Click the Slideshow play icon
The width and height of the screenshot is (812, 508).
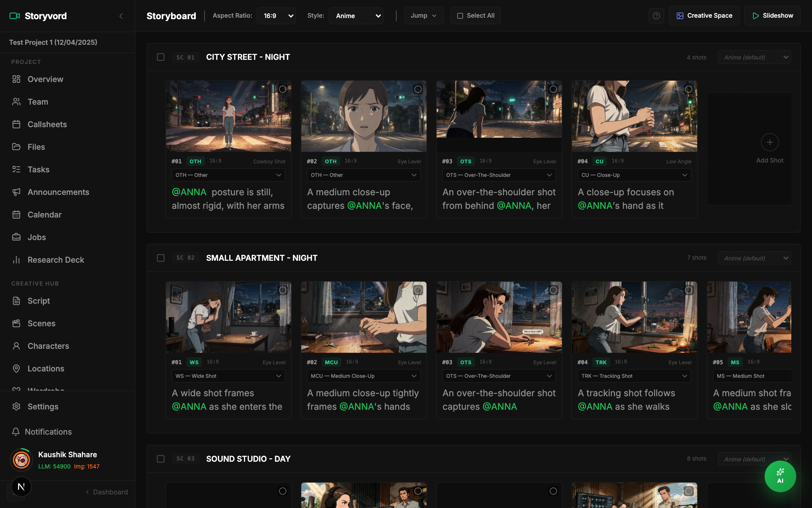[x=755, y=16]
